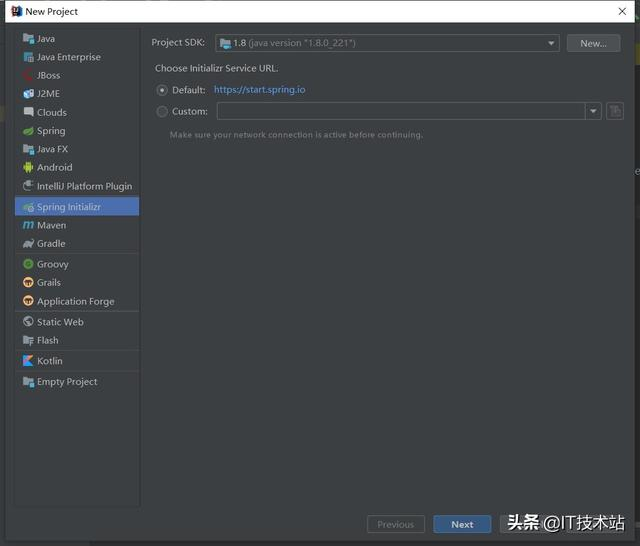Click the Spring Initializr icon
640x546 pixels.
(x=28, y=207)
